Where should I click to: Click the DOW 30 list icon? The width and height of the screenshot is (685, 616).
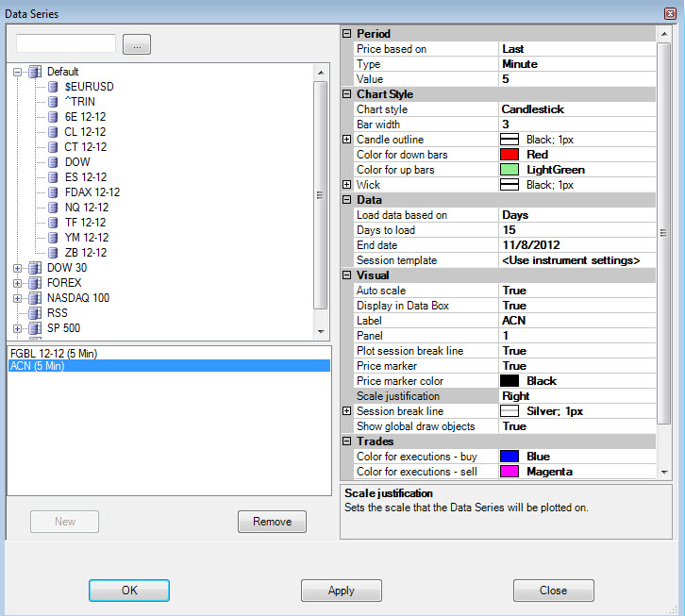click(x=35, y=268)
